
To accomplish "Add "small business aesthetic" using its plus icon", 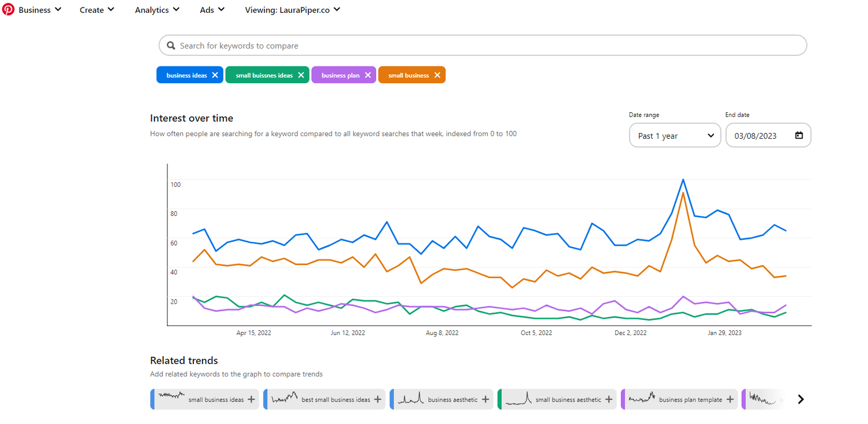I will [609, 399].
